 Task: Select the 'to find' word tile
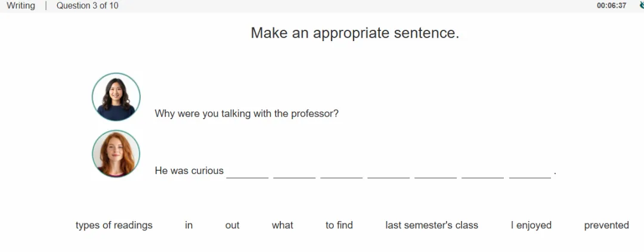pyautogui.click(x=339, y=225)
